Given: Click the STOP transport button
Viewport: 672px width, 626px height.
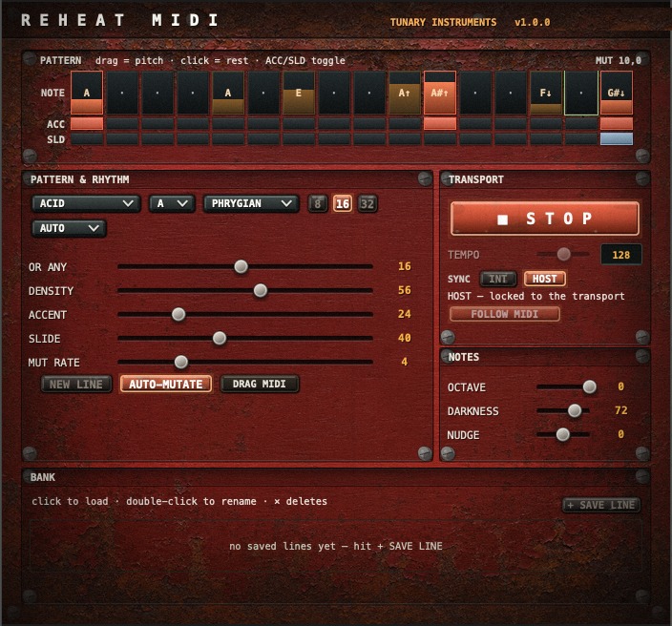Looking at the screenshot, I should (545, 219).
